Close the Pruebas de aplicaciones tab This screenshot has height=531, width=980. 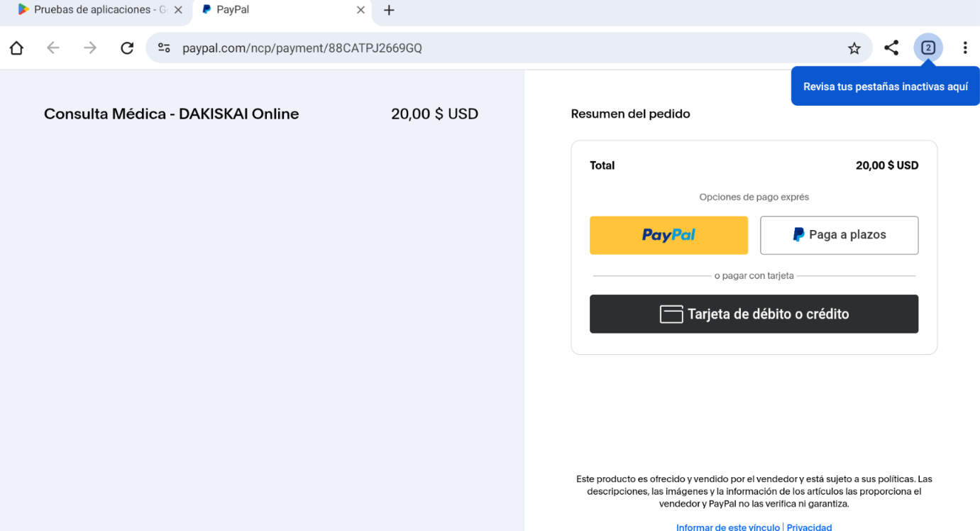tap(178, 10)
